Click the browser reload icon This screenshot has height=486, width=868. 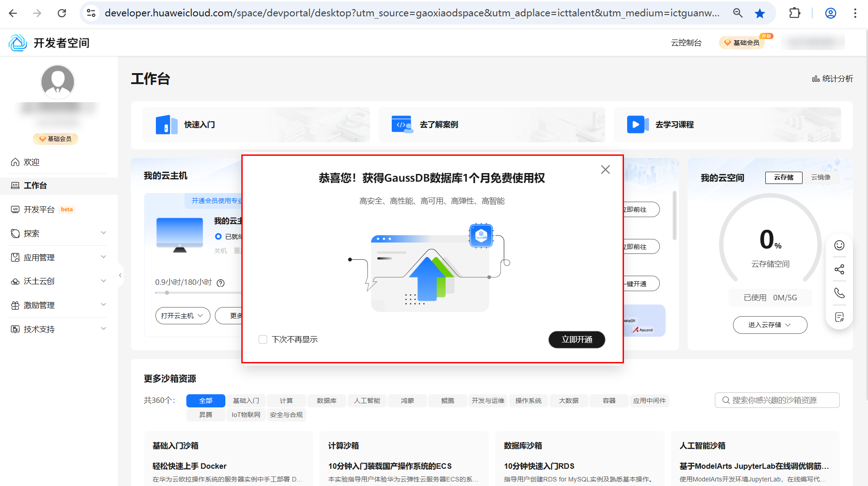[x=62, y=13]
